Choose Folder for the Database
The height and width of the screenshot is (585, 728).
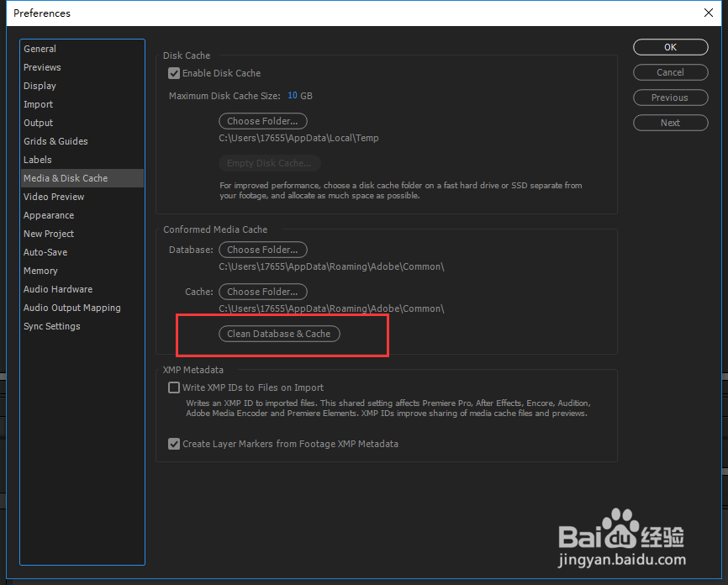(263, 250)
